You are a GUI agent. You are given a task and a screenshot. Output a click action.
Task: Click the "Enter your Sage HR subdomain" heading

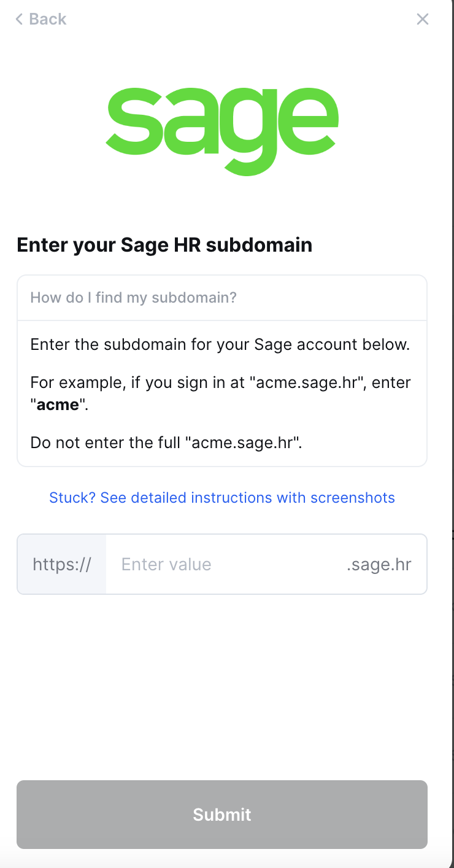tap(164, 246)
